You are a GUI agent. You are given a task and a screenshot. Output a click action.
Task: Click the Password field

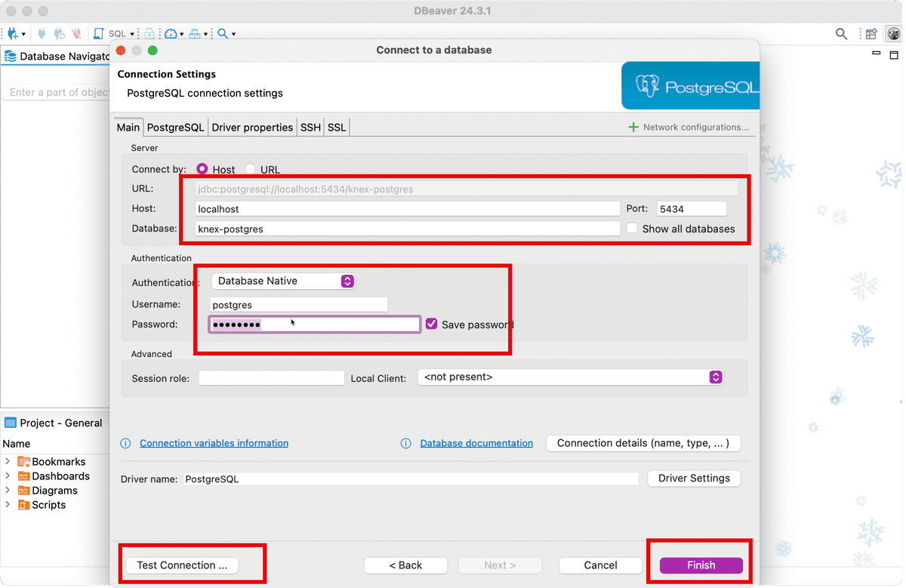(315, 325)
